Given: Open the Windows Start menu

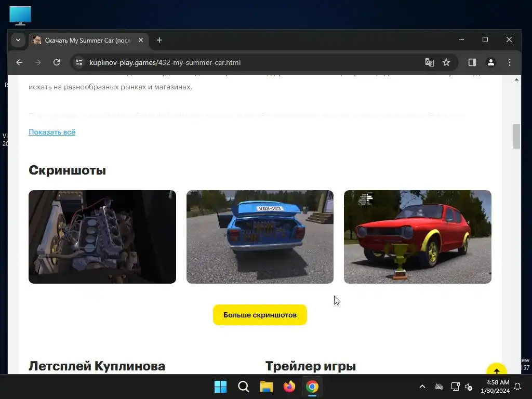Looking at the screenshot, I should click(220, 387).
